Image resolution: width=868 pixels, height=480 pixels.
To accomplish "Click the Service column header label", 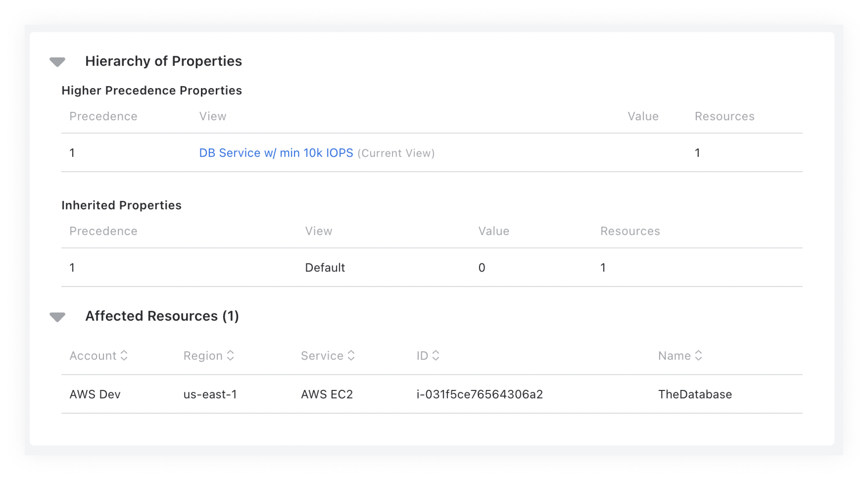I will click(x=322, y=356).
